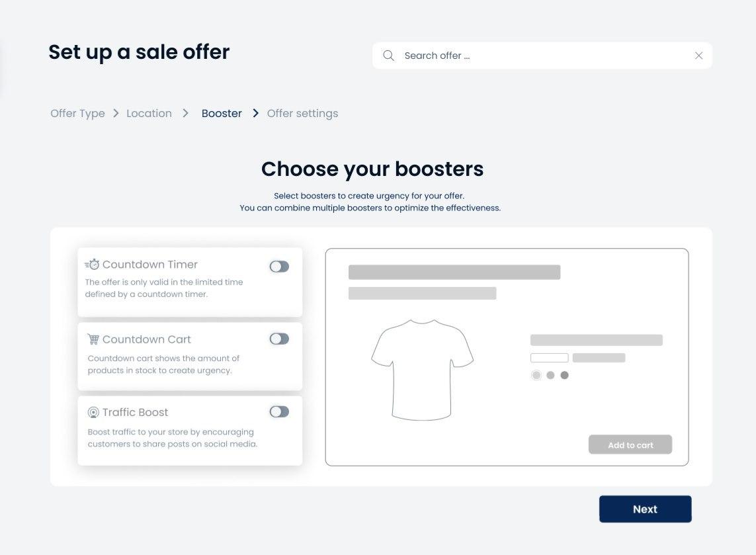Screen dimensions: 756x555
Task: Turn on the Countdown Cart switch
Action: coord(279,339)
